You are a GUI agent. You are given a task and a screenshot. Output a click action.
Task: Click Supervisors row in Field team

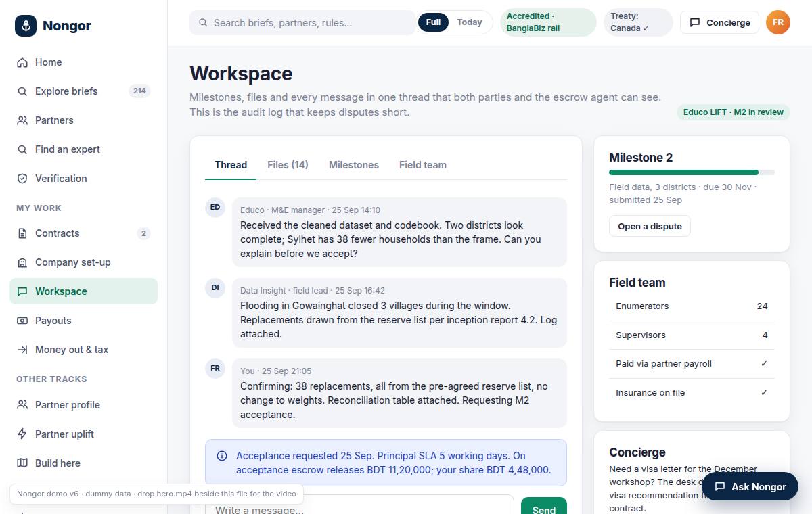point(692,335)
